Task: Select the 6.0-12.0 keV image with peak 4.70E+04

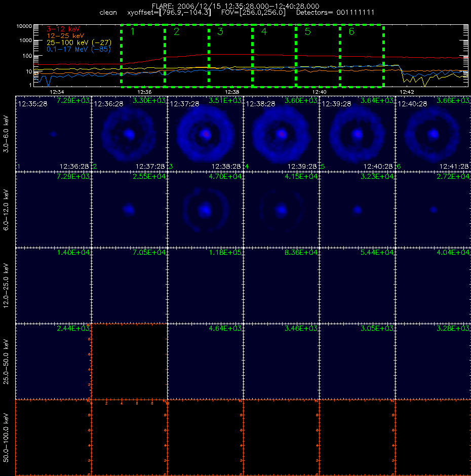Action: [x=205, y=210]
